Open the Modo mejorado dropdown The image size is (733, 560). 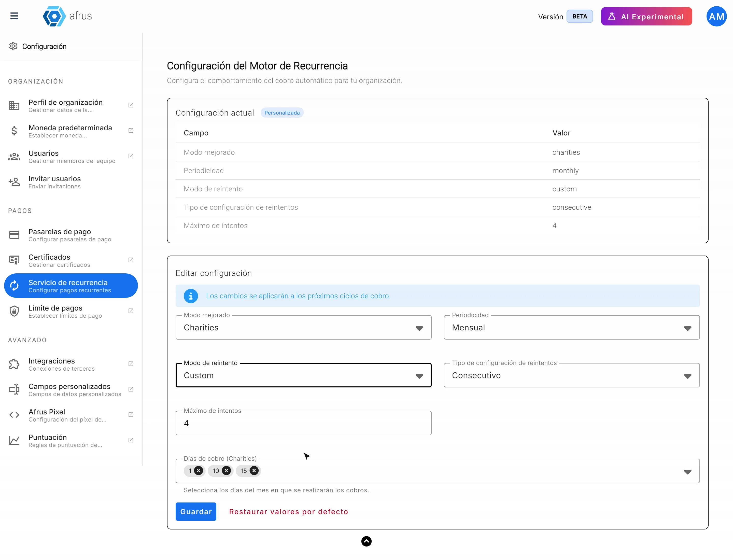pos(303,328)
